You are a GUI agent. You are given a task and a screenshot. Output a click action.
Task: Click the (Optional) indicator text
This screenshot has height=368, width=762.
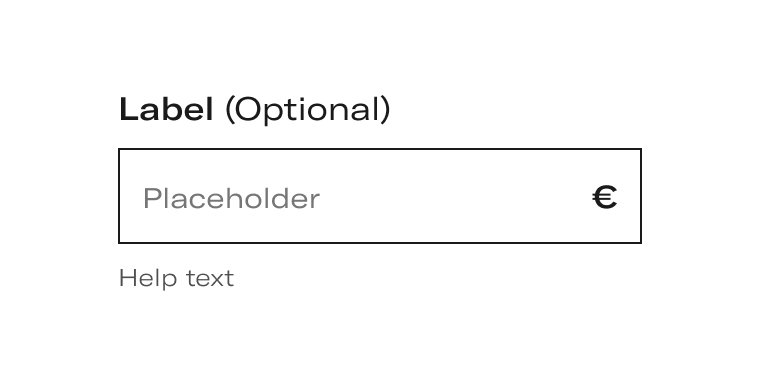tap(308, 110)
